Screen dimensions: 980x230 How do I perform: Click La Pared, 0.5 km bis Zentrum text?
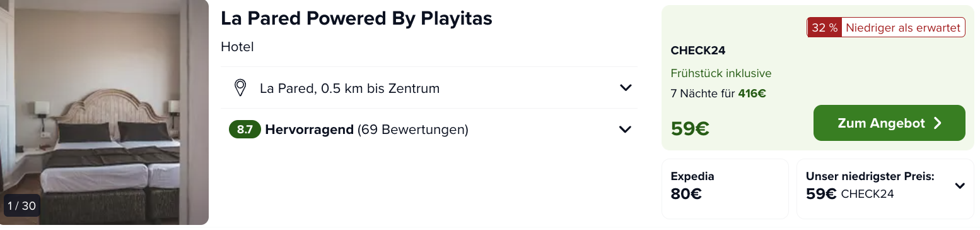(x=349, y=88)
